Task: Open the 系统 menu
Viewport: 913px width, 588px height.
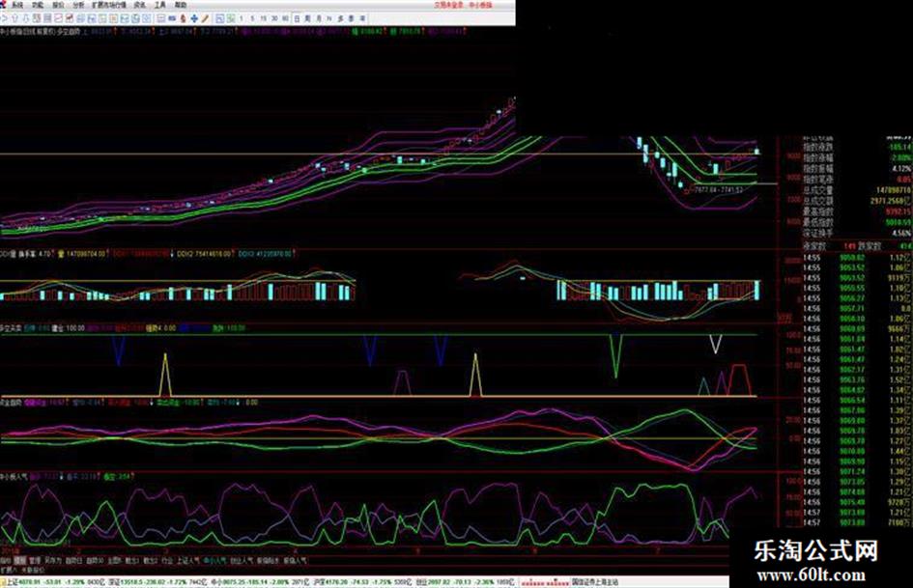Action: [x=17, y=5]
